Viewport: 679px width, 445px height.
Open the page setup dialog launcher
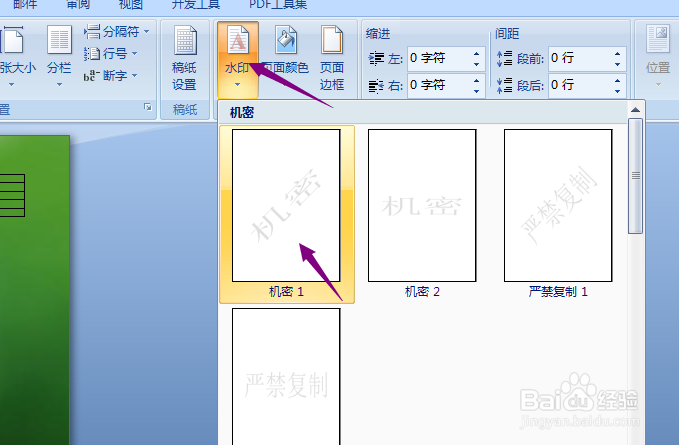(148, 107)
